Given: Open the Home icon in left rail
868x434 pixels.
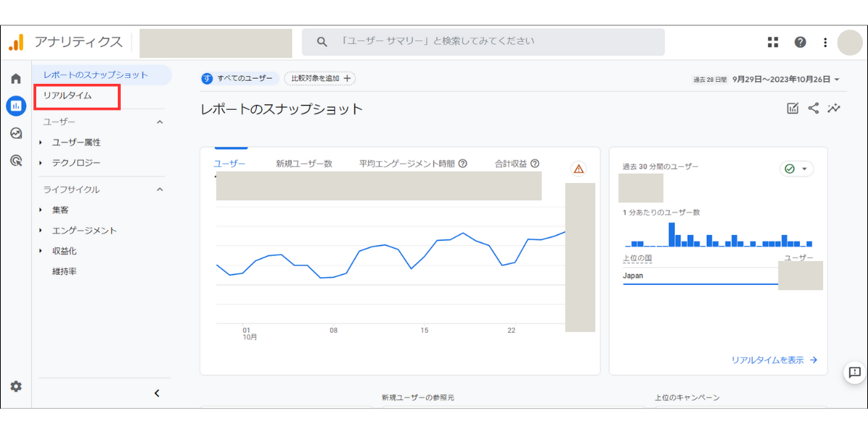Looking at the screenshot, I should coord(16,79).
